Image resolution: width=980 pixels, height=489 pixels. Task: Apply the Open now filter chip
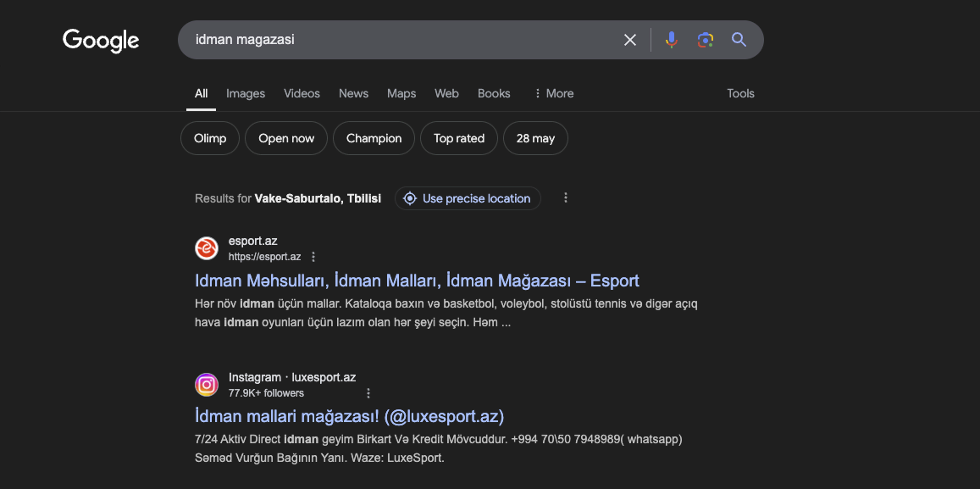pos(286,138)
